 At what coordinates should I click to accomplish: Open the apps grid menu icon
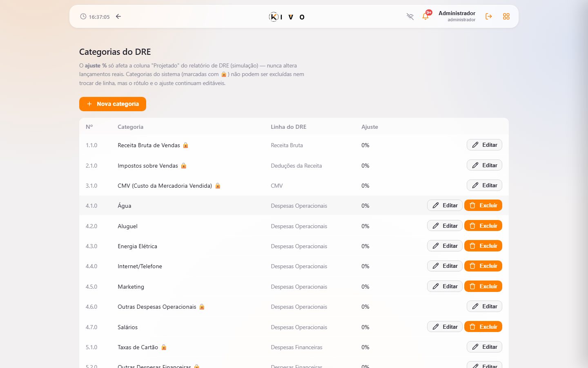(506, 16)
